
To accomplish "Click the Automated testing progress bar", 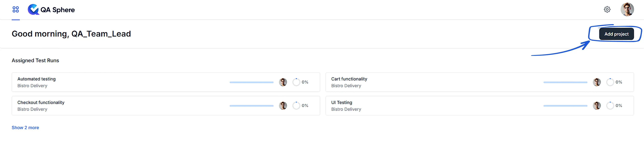I will (251, 82).
